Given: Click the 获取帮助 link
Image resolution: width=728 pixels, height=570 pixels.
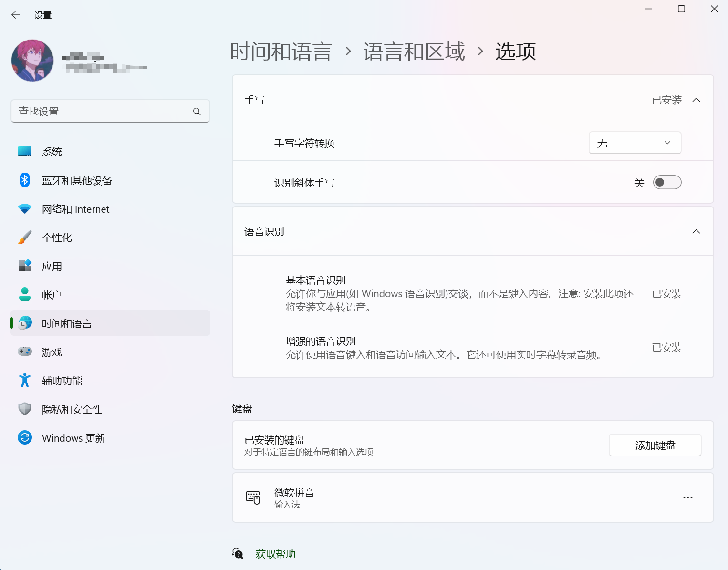Looking at the screenshot, I should (x=276, y=554).
